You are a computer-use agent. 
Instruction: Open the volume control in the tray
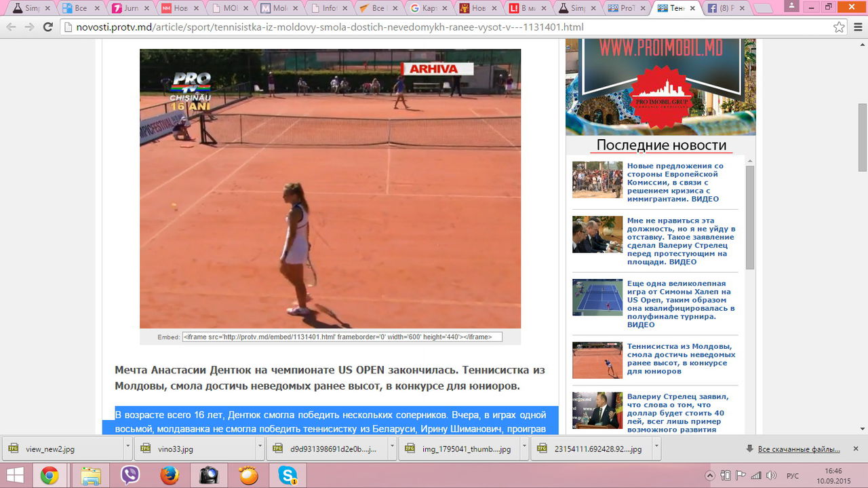[770, 476]
